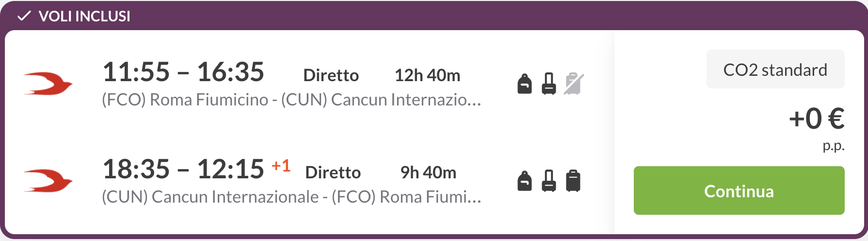Click the CUN Cancun to Roma route text
This screenshot has height=241, width=868.
(x=291, y=197)
